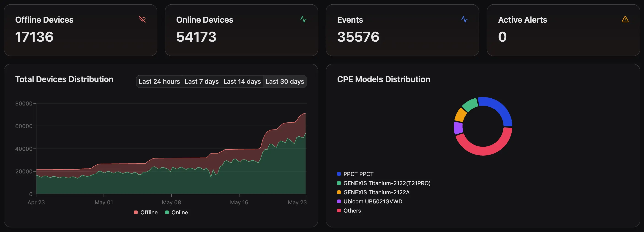Click the Apr 23 x-axis label
This screenshot has height=232, width=644.
coord(36,202)
